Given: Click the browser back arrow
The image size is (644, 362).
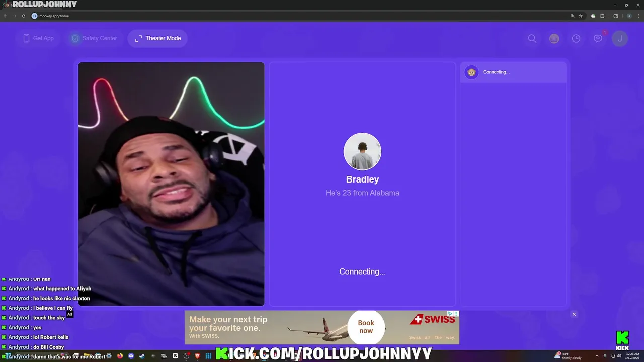Looking at the screenshot, I should tap(6, 16).
